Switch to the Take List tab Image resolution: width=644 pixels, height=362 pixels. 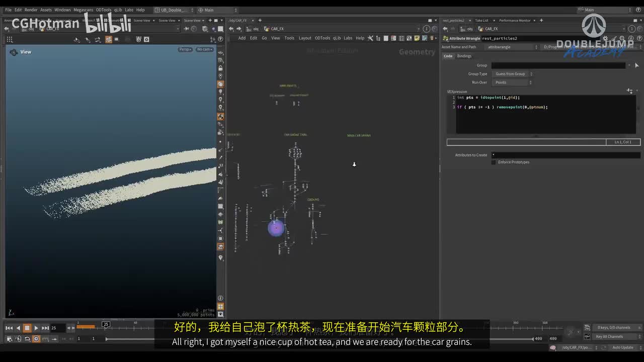pyautogui.click(x=481, y=21)
